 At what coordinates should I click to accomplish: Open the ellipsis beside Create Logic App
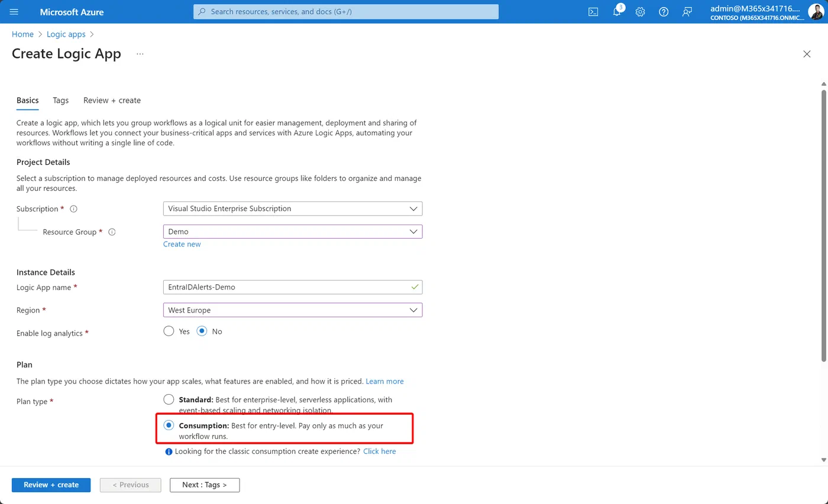pyautogui.click(x=140, y=54)
